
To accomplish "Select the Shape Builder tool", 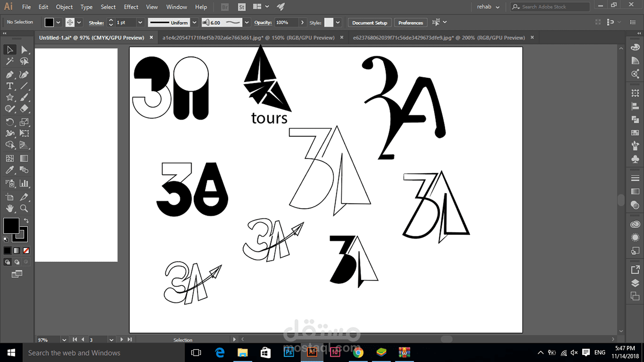I will (x=10, y=145).
